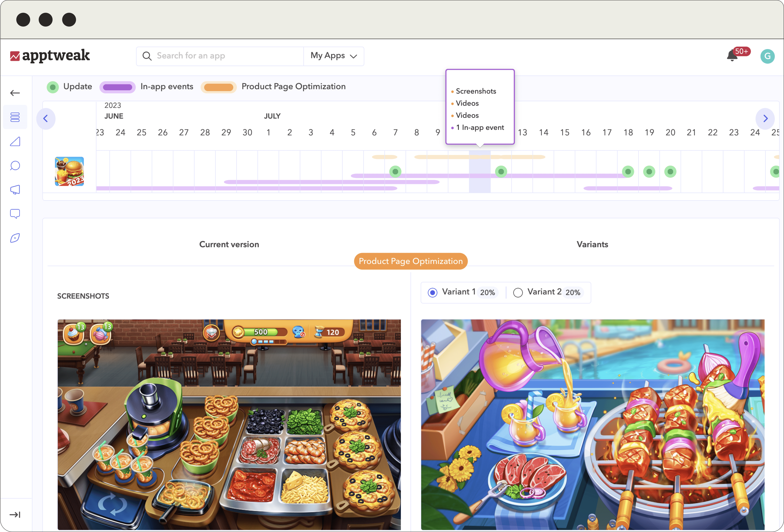Click the cooking game app icon

pos(69,171)
